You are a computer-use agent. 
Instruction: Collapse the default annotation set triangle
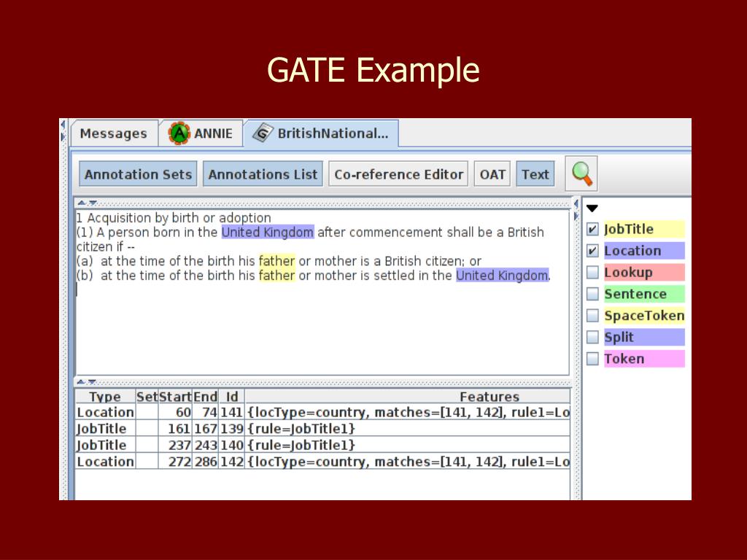592,209
